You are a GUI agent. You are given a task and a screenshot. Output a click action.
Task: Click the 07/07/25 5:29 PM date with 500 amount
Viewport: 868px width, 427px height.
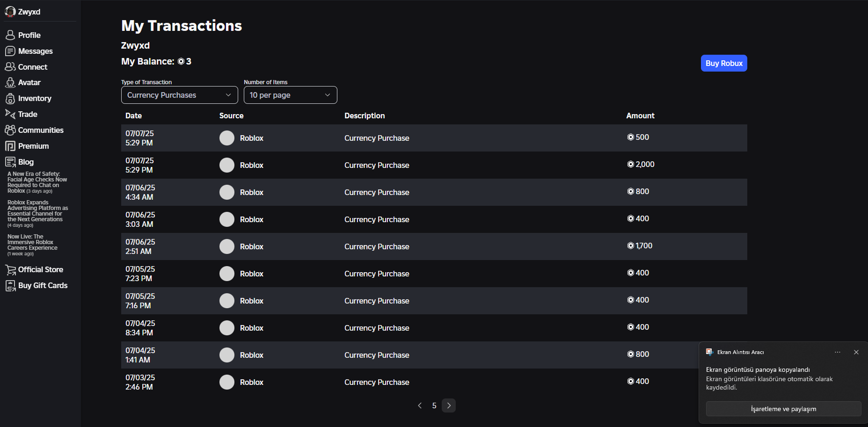point(139,138)
